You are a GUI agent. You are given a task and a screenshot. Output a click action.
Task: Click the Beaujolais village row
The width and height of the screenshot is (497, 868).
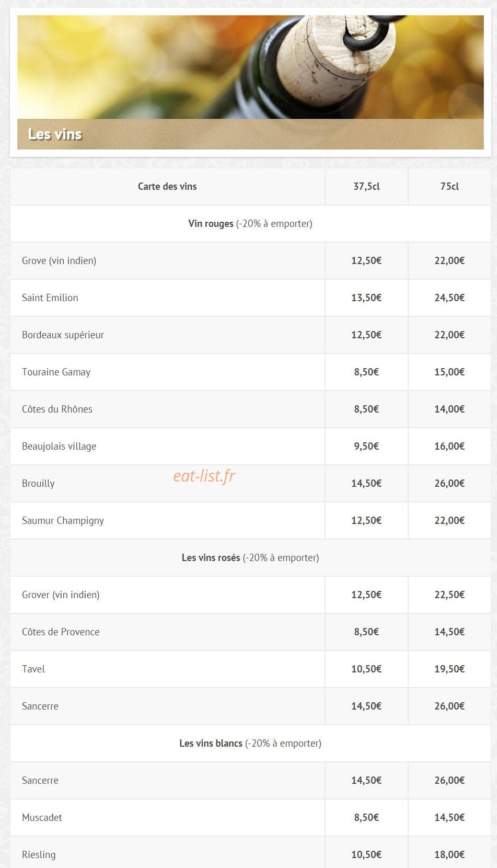pos(250,446)
